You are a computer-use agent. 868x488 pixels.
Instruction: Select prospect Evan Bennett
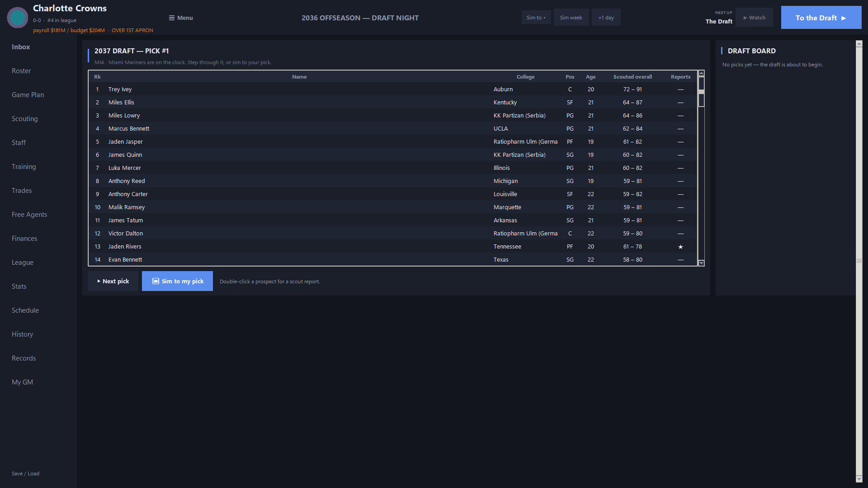point(392,260)
